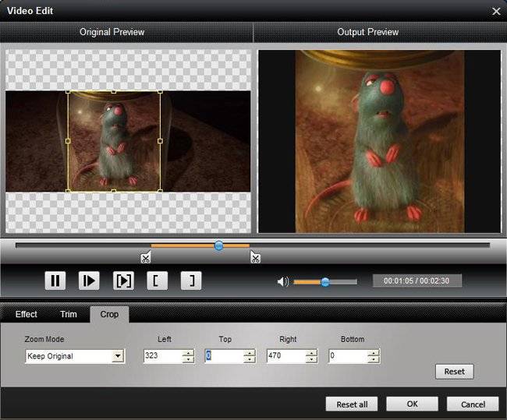Increase the Top crop value

click(x=250, y=353)
